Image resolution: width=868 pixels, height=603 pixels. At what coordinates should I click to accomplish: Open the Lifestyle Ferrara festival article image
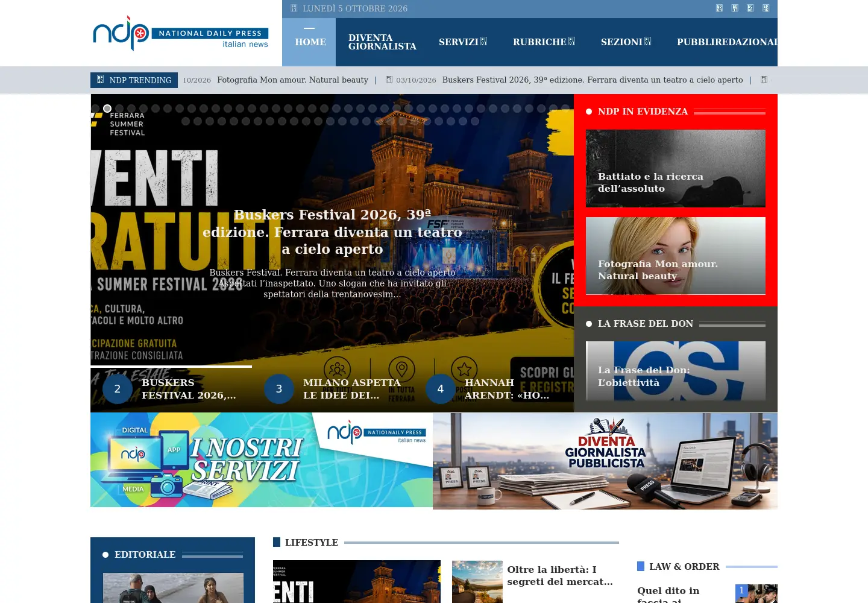tap(357, 582)
